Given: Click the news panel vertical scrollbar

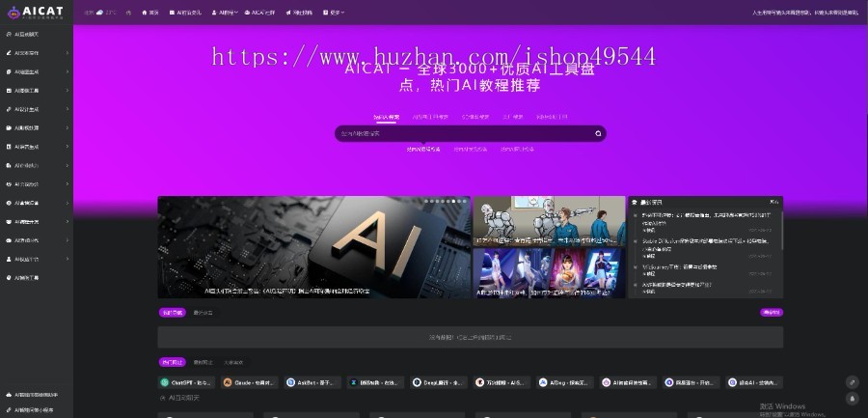Looking at the screenshot, I should [x=781, y=230].
